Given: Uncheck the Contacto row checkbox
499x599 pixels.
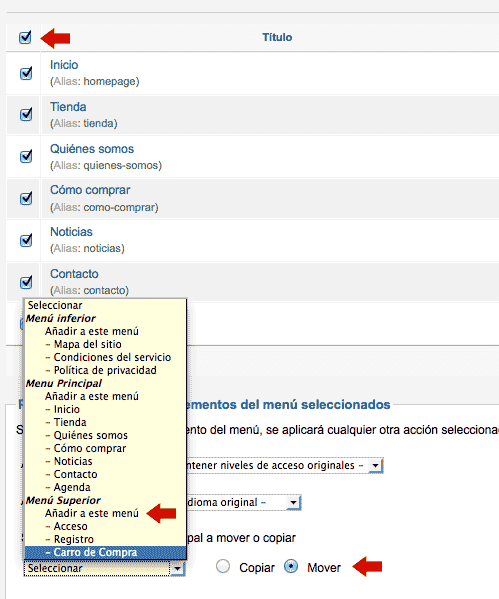Looking at the screenshot, I should [26, 282].
